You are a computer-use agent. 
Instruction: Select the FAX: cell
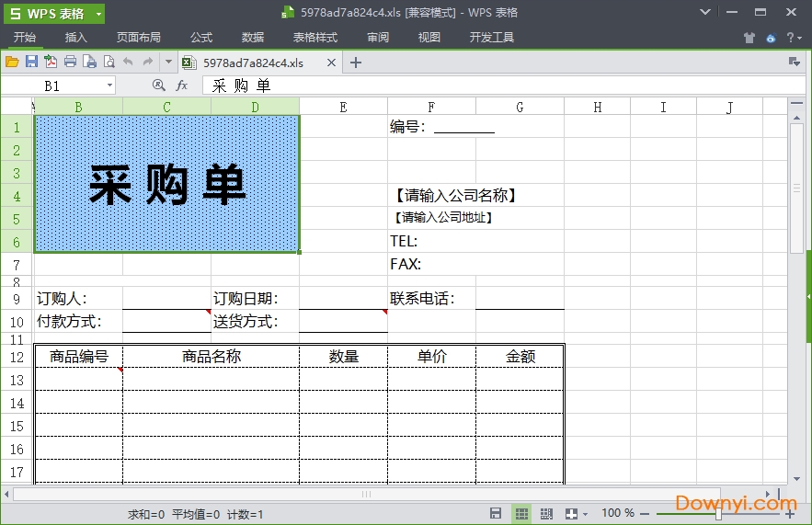(431, 264)
